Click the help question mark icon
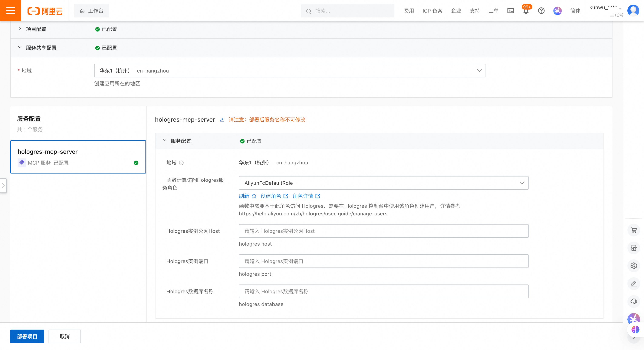 pyautogui.click(x=541, y=11)
